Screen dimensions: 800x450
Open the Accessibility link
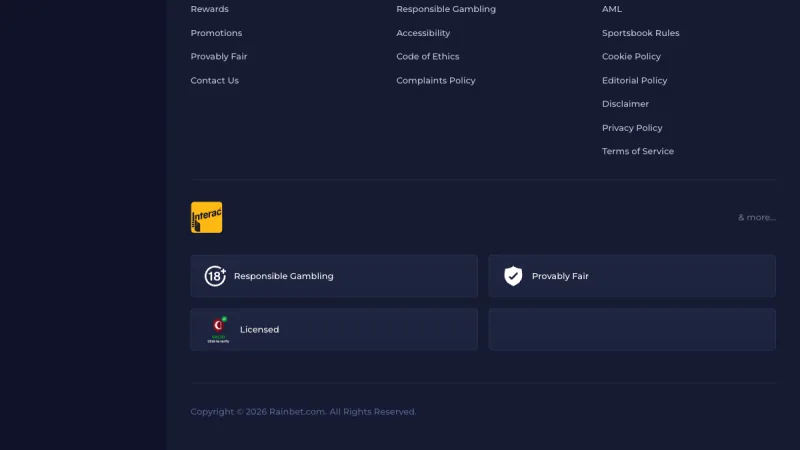(x=423, y=33)
